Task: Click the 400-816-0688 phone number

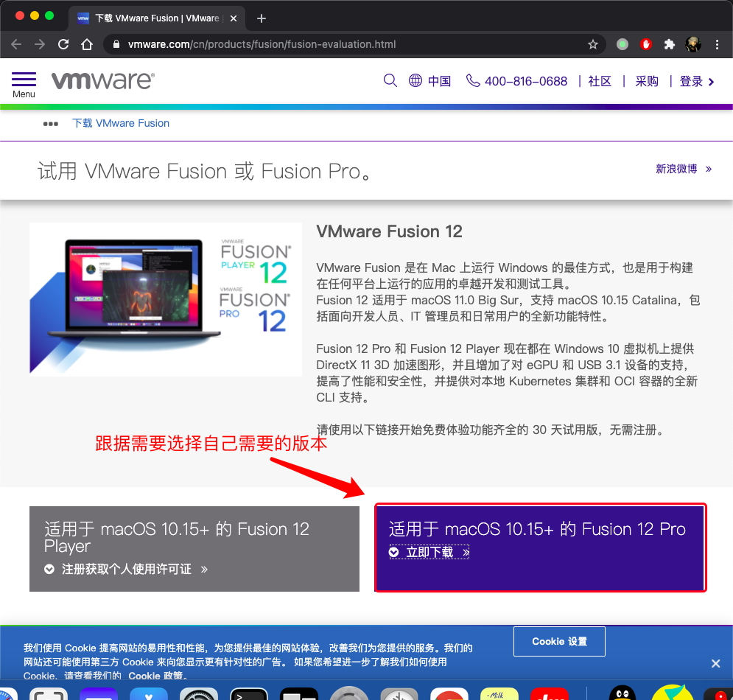Action: coord(526,81)
